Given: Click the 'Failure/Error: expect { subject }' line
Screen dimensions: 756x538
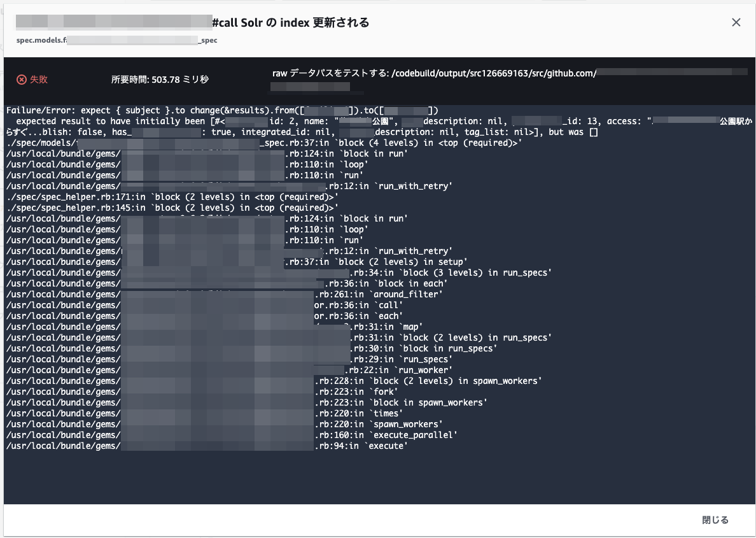Looking at the screenshot, I should 222,111.
